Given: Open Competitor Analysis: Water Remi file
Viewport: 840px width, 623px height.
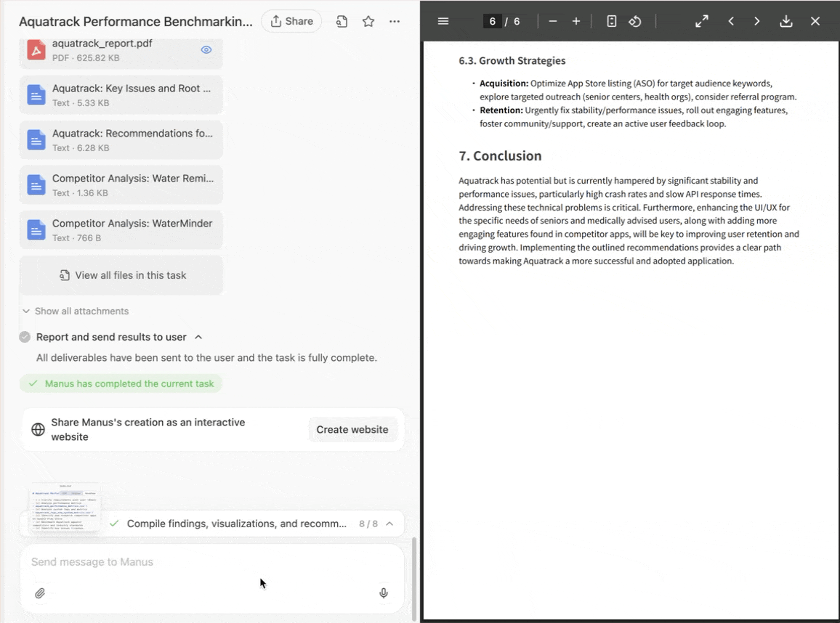Looking at the screenshot, I should pos(121,184).
